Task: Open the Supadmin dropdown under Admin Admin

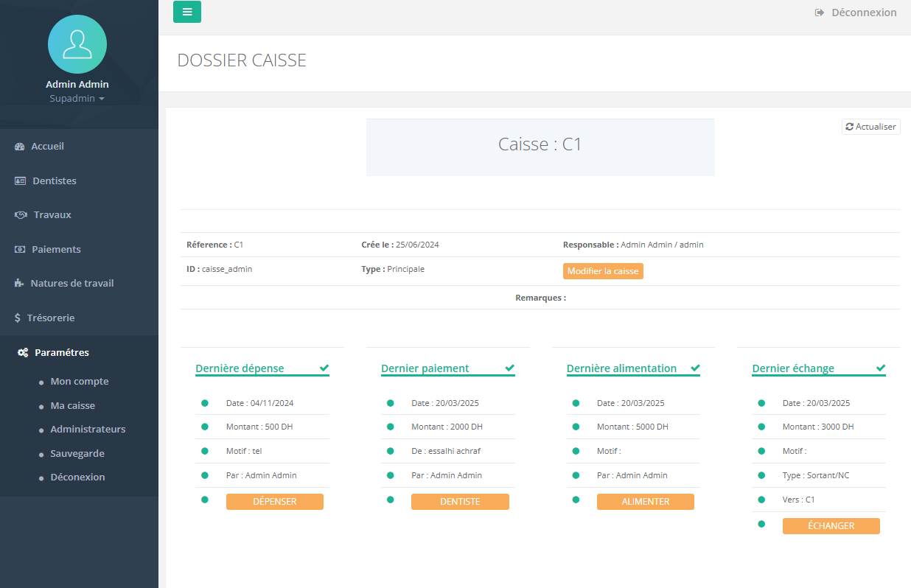Action: (x=77, y=99)
